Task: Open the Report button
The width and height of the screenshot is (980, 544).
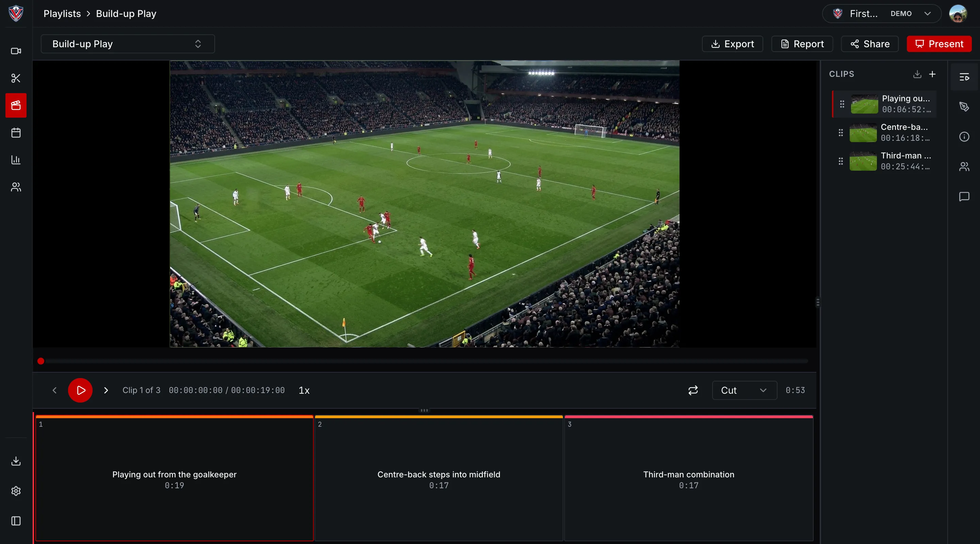Action: tap(802, 44)
